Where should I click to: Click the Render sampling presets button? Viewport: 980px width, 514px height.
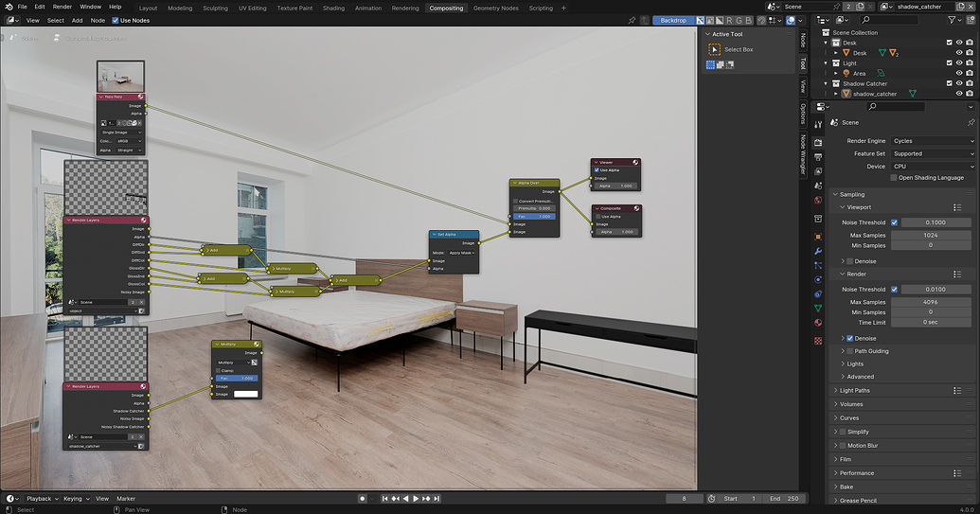tap(957, 275)
